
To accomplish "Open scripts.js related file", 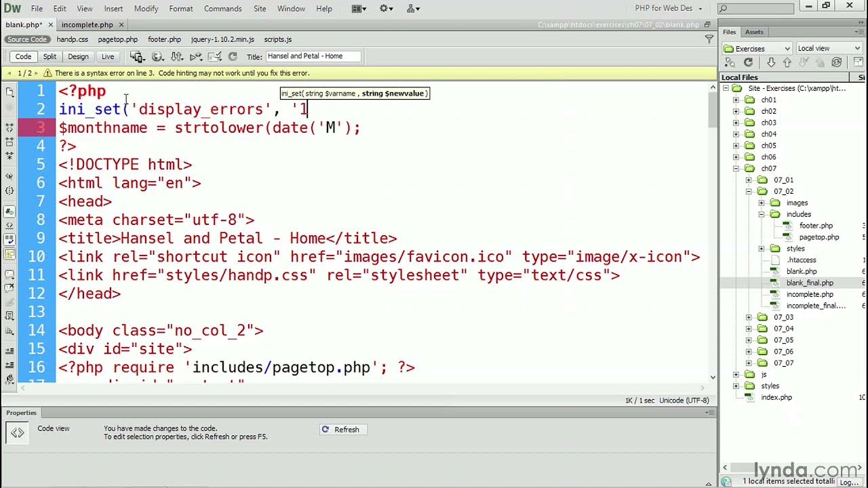I will (x=278, y=39).
